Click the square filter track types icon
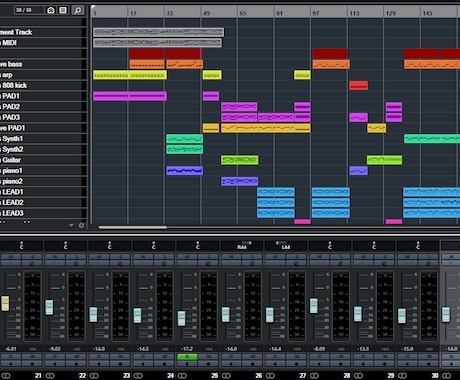 click(63, 10)
